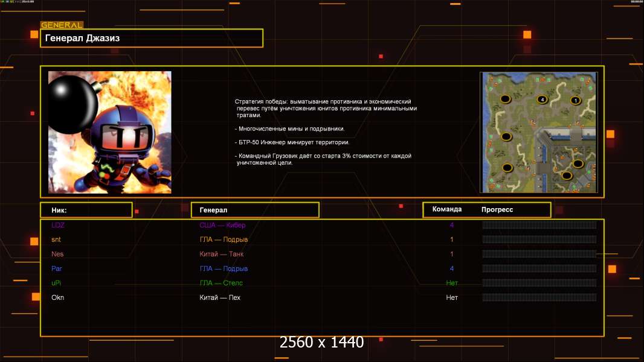Click snt's ГЛА — Подрыв general entry

click(x=224, y=240)
